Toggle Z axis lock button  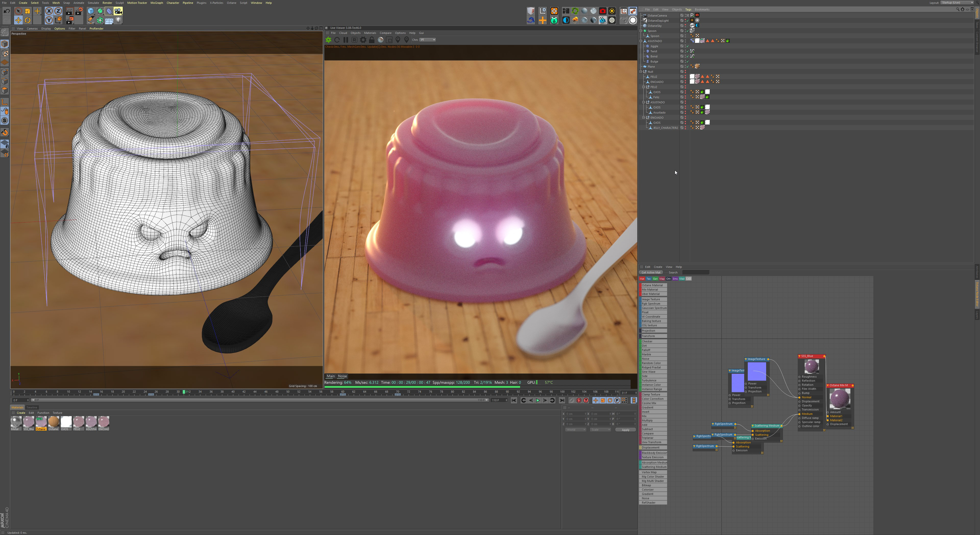pos(58,11)
